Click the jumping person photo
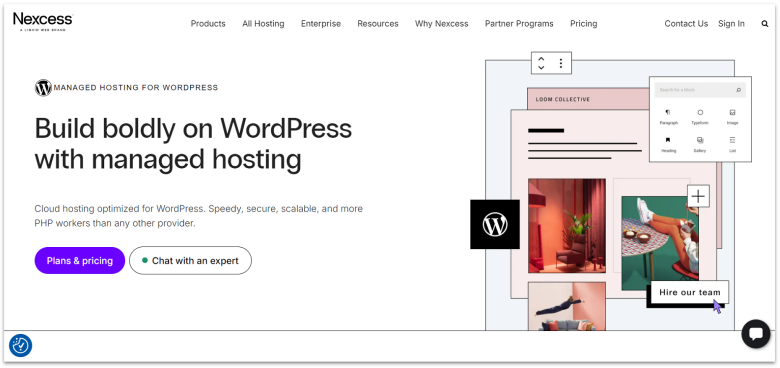Screen dimensions: 780x368 tap(567, 306)
